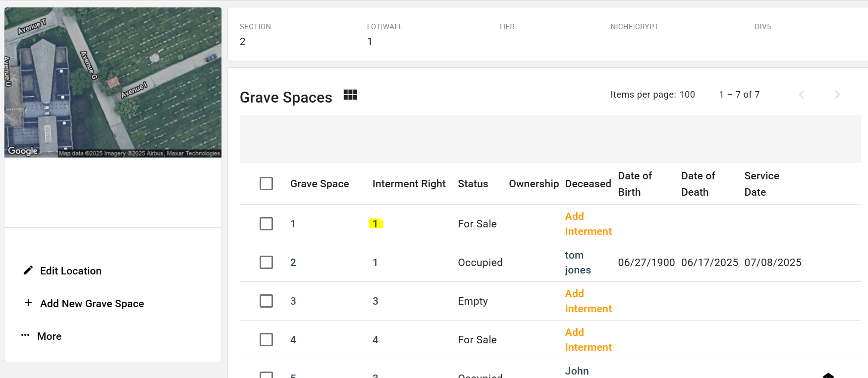This screenshot has height=378, width=868.
Task: Click Add Interment for grave space 1
Action: [x=588, y=224]
